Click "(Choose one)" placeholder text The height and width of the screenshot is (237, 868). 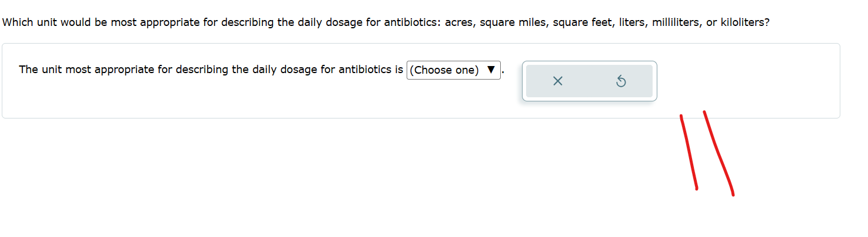(444, 70)
